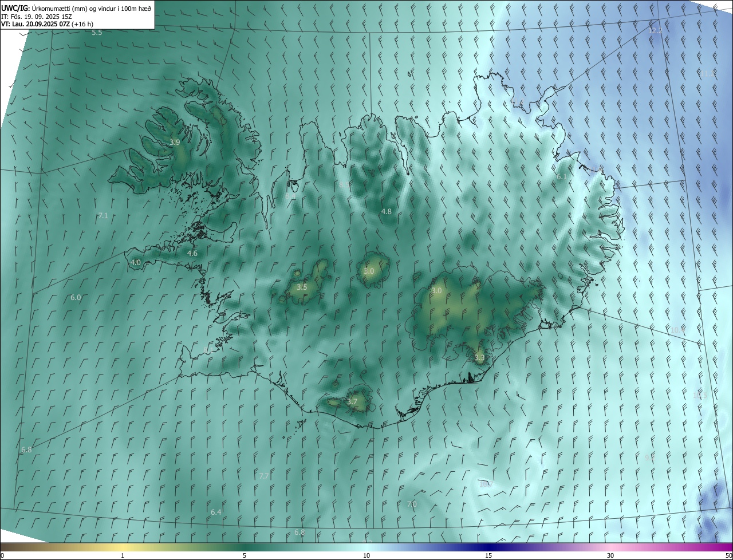Click the color scale tick label 15
The width and height of the screenshot is (733, 560).
tap(488, 555)
